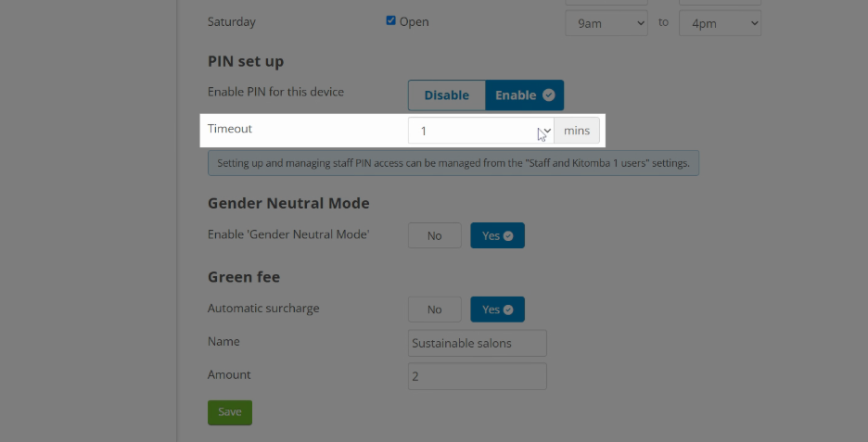The image size is (868, 442).
Task: Click the staff PIN access info banner
Action: point(453,163)
